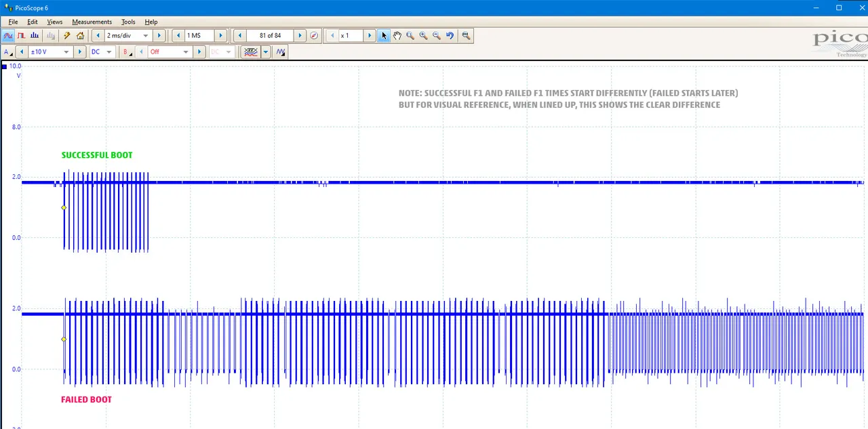
Task: Click the zoom-out magnifier icon
Action: (436, 36)
